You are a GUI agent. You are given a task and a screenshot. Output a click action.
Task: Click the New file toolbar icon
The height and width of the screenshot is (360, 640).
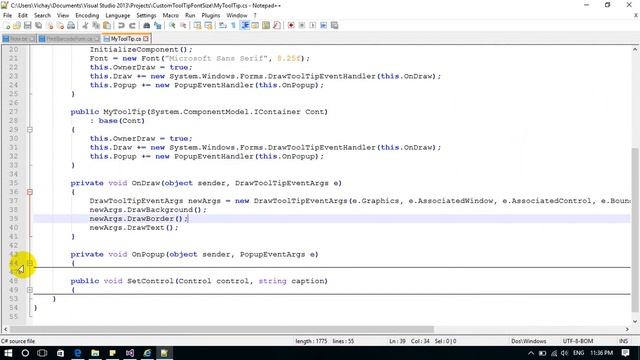(x=7, y=25)
